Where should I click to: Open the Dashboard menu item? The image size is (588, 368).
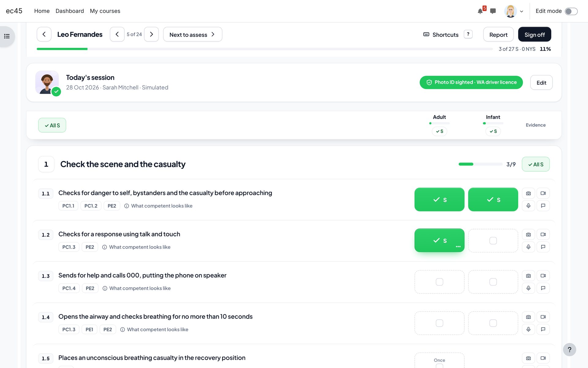[70, 11]
